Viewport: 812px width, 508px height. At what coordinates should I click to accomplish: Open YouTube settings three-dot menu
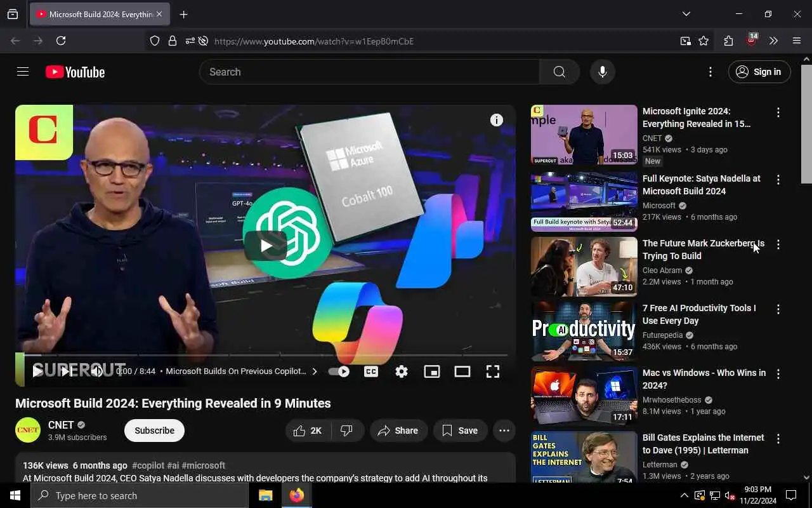click(710, 72)
